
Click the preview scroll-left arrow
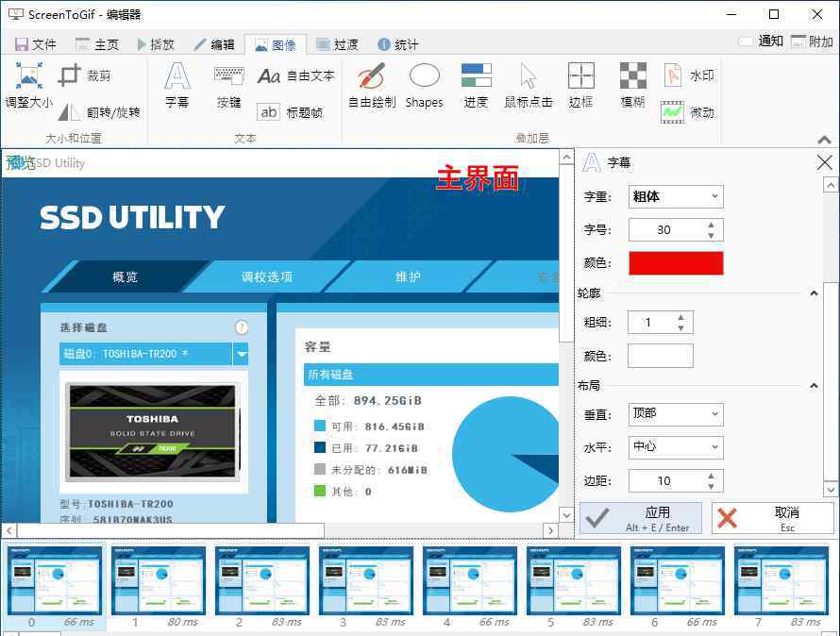9,530
